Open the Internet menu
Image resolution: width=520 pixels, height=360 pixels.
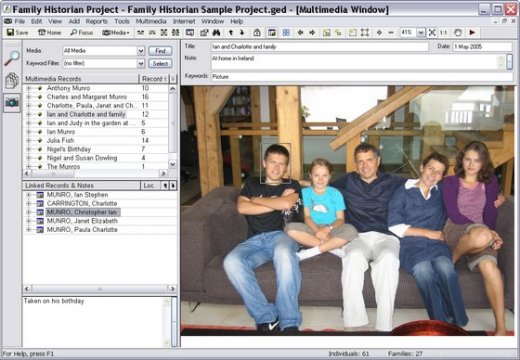[x=184, y=21]
